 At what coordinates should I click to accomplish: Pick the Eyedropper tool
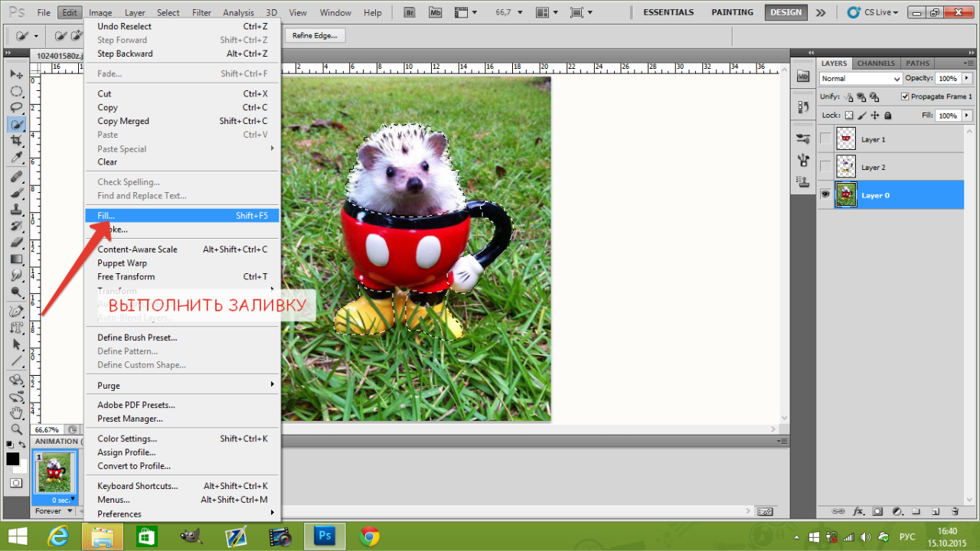click(x=16, y=158)
